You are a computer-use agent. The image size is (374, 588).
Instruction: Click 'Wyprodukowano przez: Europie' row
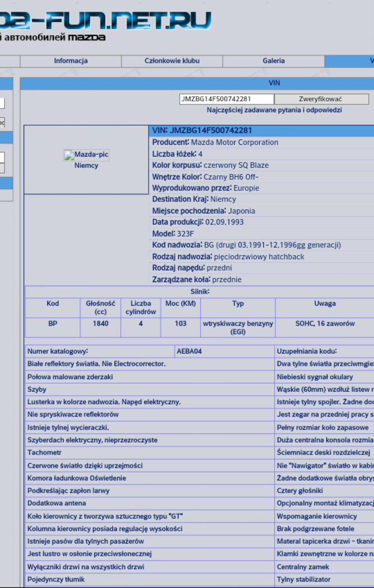(262, 188)
